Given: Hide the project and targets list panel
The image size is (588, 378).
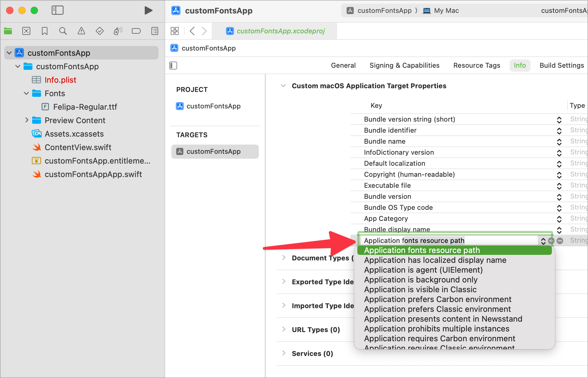Looking at the screenshot, I should click(173, 66).
